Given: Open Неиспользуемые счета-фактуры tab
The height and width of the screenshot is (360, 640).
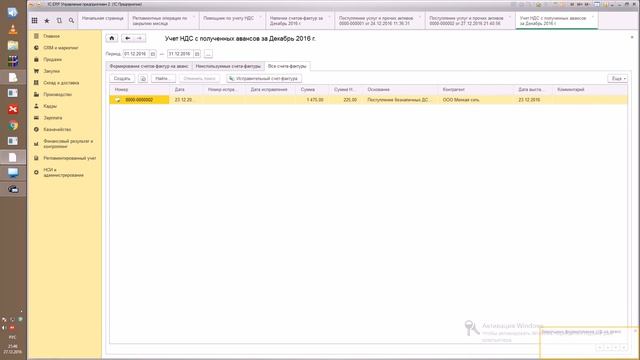Looking at the screenshot, I should point(228,66).
